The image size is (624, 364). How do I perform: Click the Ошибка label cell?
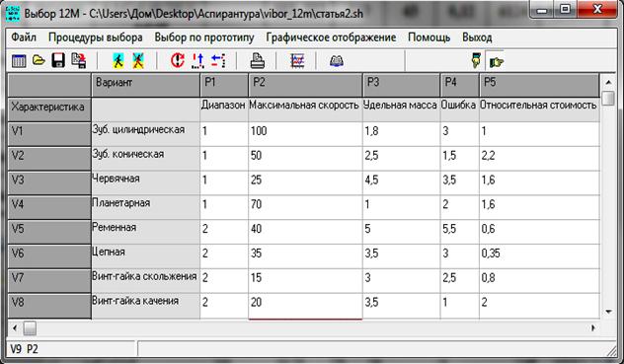coord(460,109)
